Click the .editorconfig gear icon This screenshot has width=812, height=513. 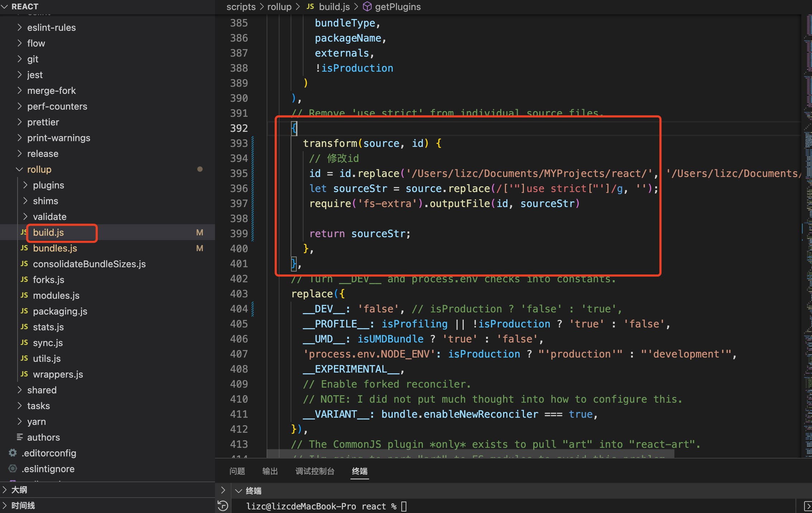[13, 453]
